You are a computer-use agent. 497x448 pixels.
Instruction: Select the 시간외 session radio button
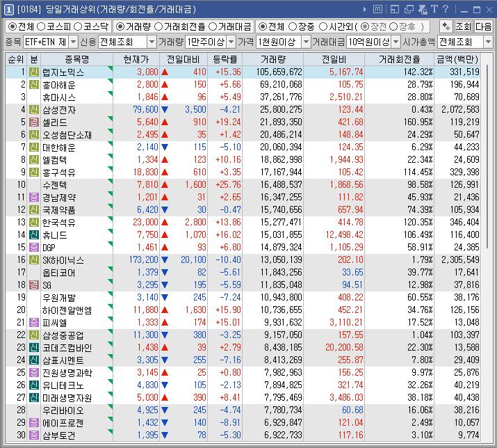[x=323, y=26]
